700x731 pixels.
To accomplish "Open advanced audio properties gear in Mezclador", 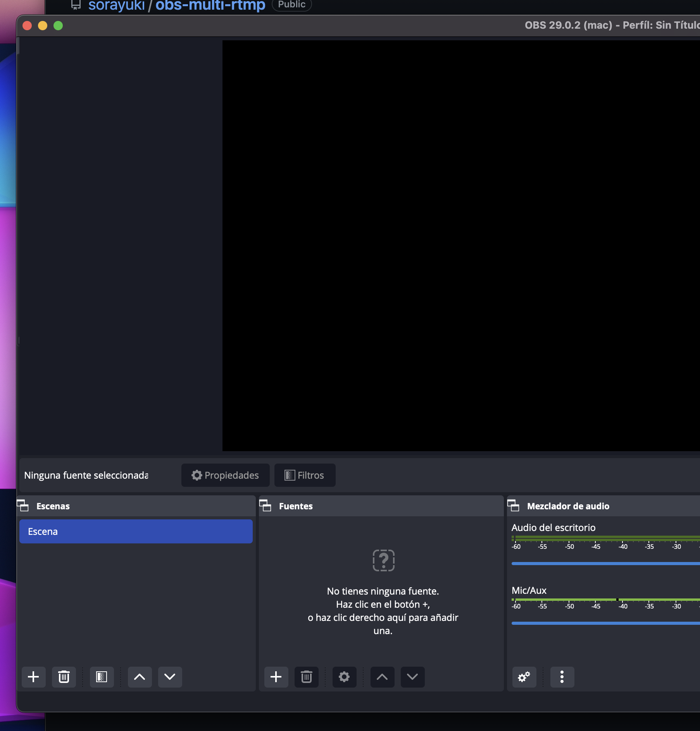I will point(524,677).
